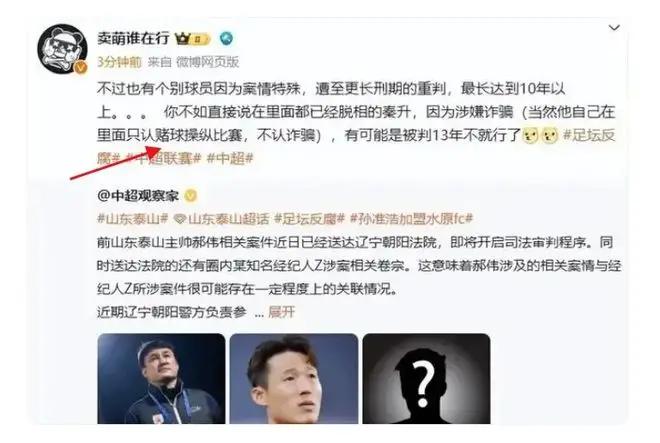The image size is (660, 443).
Task: Open the #中超# hashtag
Action: click(230, 158)
